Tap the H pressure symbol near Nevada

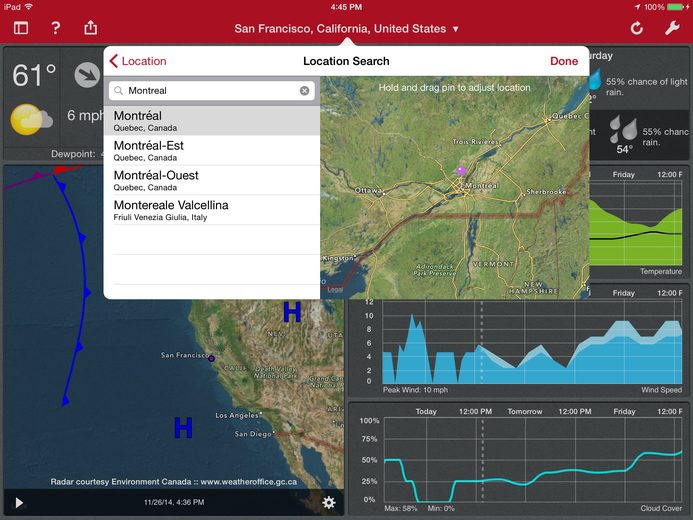(292, 312)
